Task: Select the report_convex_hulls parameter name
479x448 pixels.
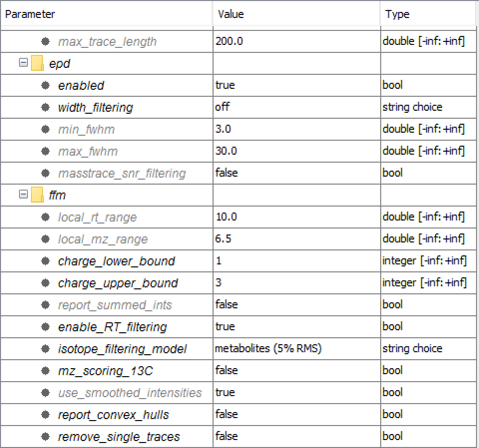Action: (114, 414)
